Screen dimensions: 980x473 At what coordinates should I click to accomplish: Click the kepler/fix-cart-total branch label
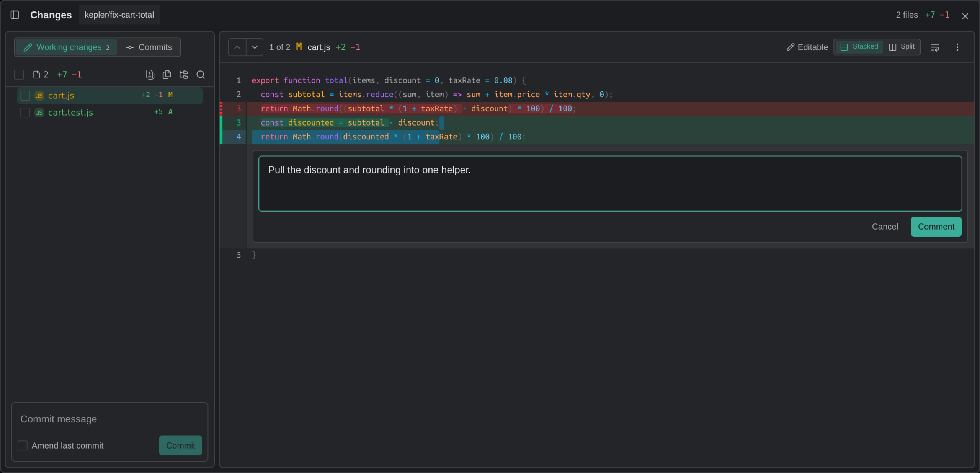point(119,15)
